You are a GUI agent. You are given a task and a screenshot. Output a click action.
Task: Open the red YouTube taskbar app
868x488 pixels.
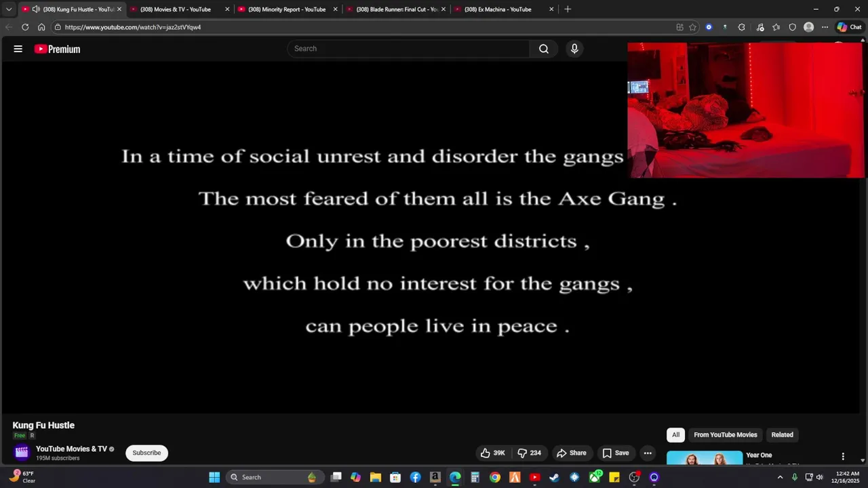pyautogui.click(x=534, y=477)
